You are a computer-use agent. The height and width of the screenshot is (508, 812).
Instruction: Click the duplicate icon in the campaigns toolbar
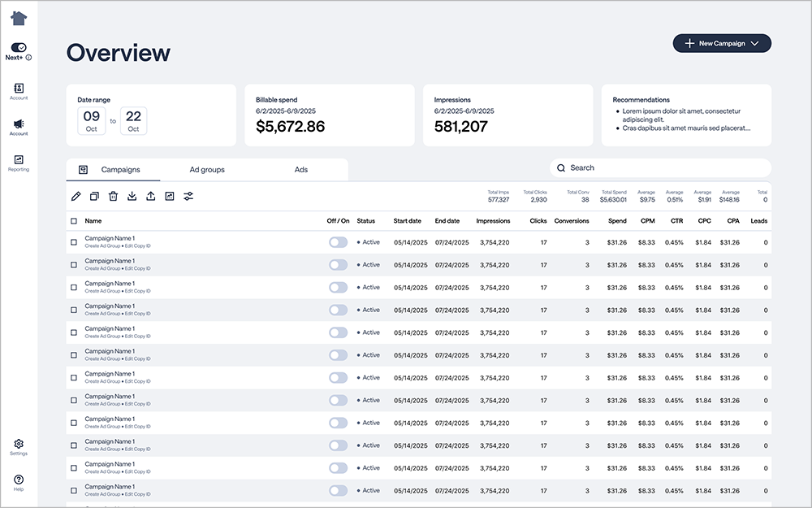[95, 196]
